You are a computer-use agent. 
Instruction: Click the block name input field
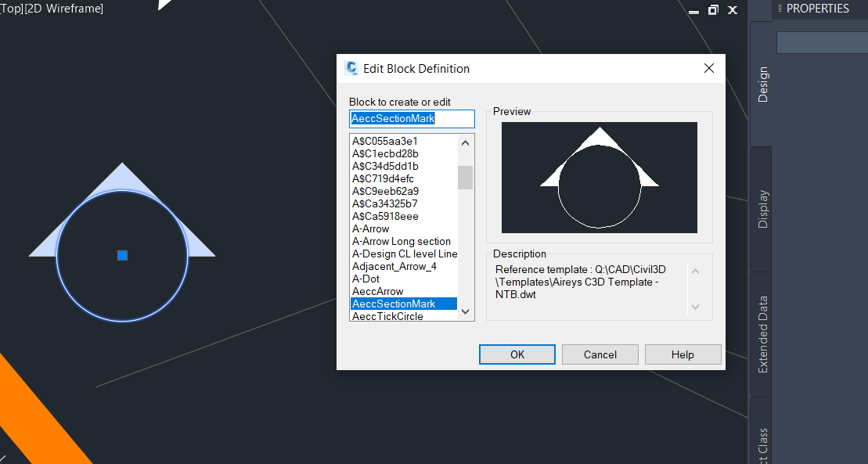[x=412, y=118]
